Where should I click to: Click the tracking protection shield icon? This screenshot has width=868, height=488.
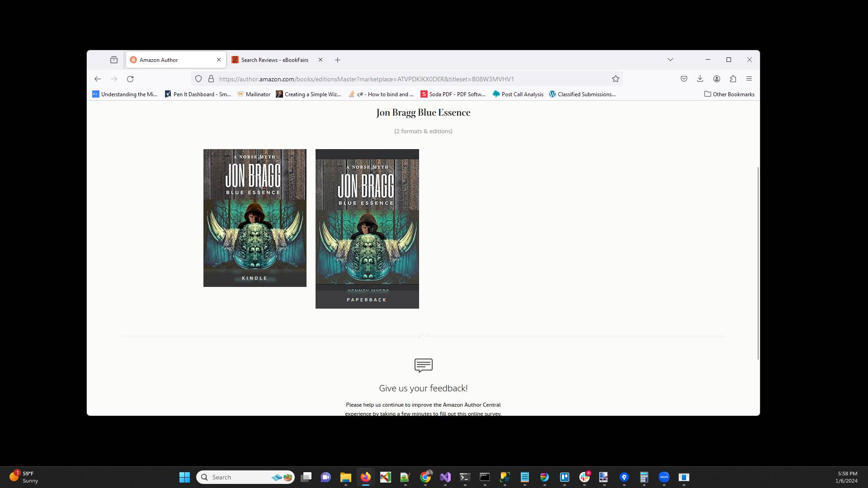point(198,79)
